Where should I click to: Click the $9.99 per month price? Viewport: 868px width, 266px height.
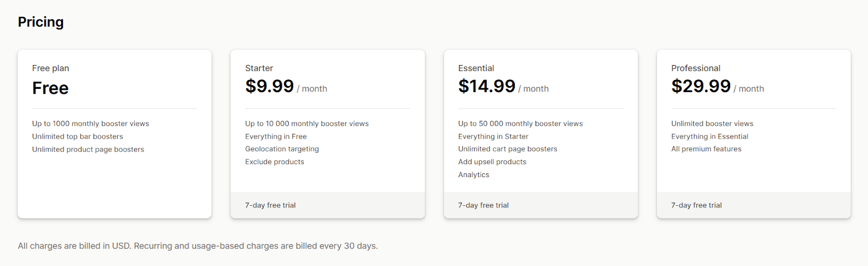(286, 86)
